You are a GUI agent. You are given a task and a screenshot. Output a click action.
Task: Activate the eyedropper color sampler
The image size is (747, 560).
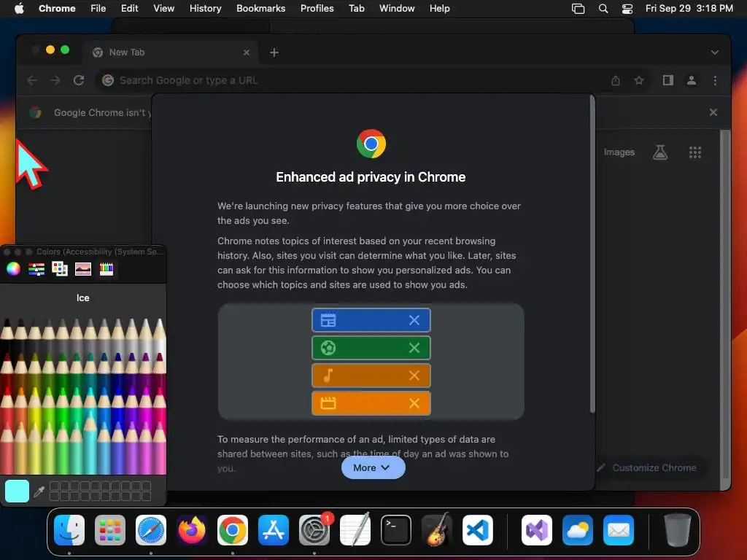point(39,491)
